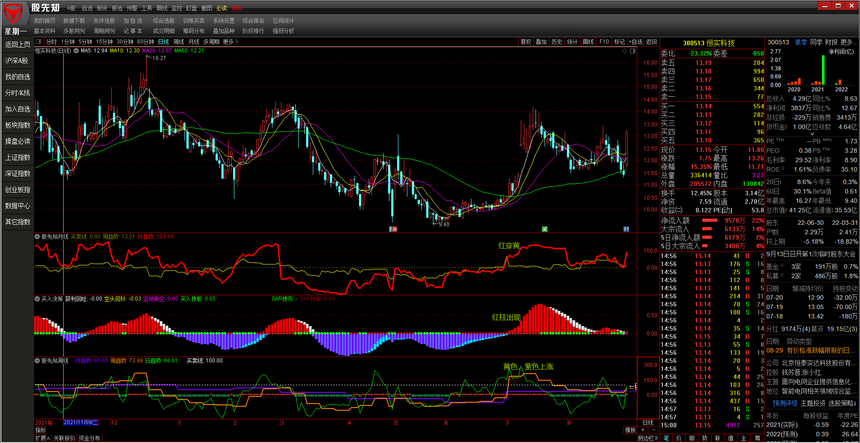Image resolution: width=860 pixels, height=443 pixels.
Task: Click the minus zoom button at chart bottom
Action: point(652,430)
